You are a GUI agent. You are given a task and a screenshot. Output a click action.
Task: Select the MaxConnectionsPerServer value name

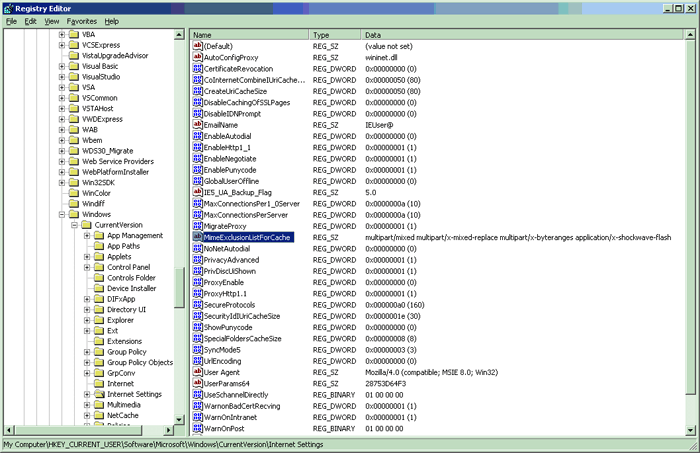point(246,215)
